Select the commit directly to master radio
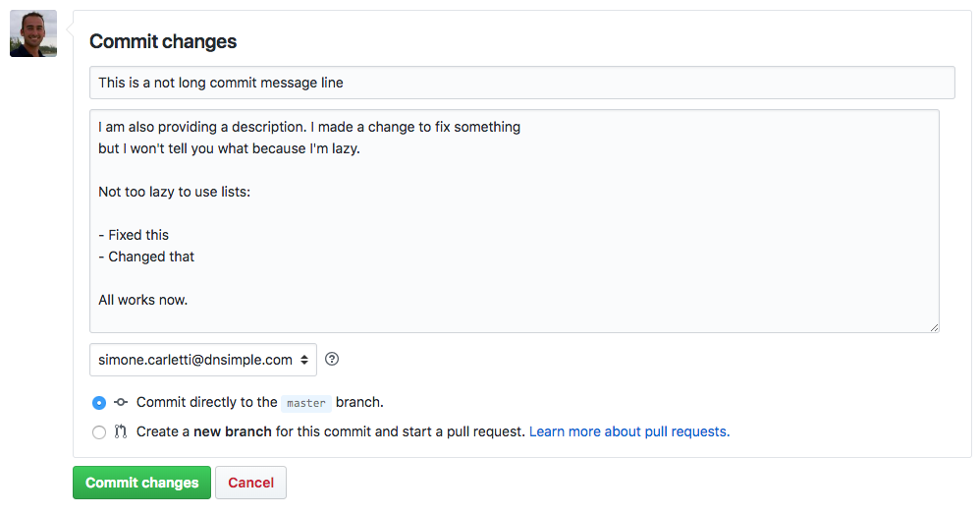 [x=99, y=403]
